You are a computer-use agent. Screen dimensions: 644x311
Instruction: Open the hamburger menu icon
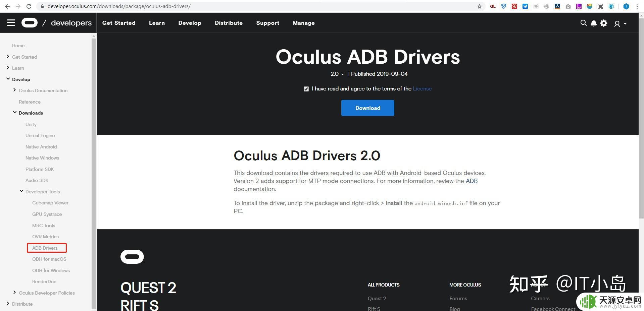coord(11,23)
